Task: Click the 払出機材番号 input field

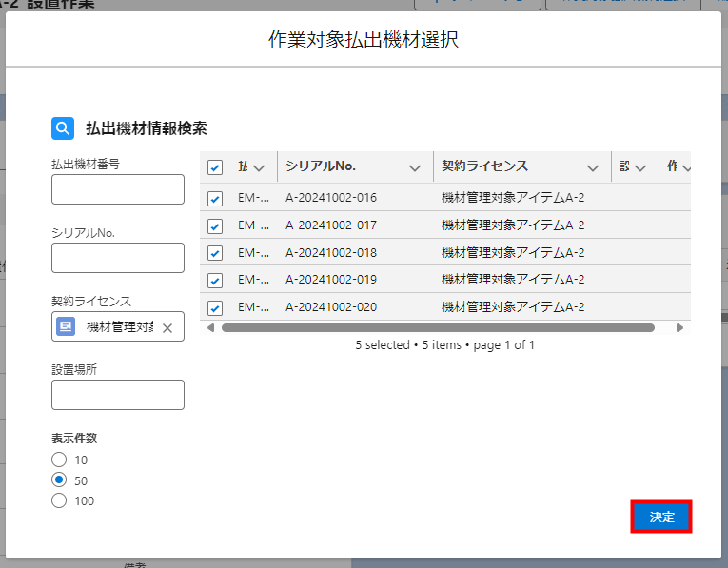Action: click(118, 189)
